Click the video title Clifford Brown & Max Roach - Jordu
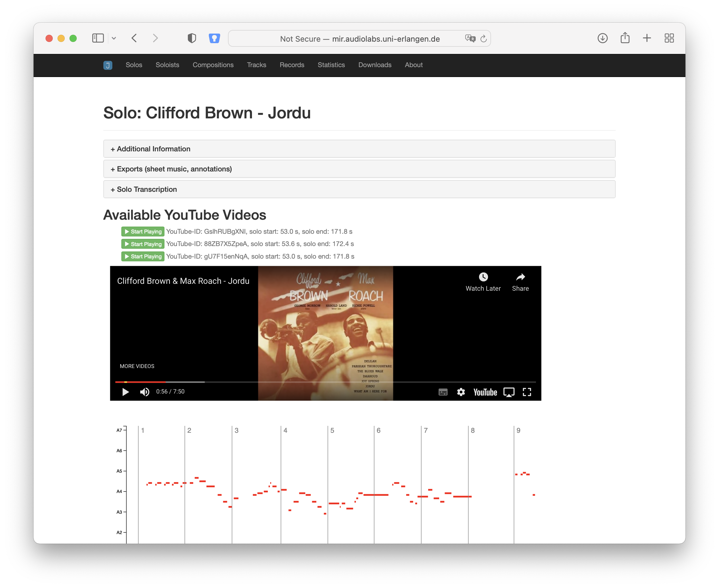The height and width of the screenshot is (588, 719). pos(183,281)
